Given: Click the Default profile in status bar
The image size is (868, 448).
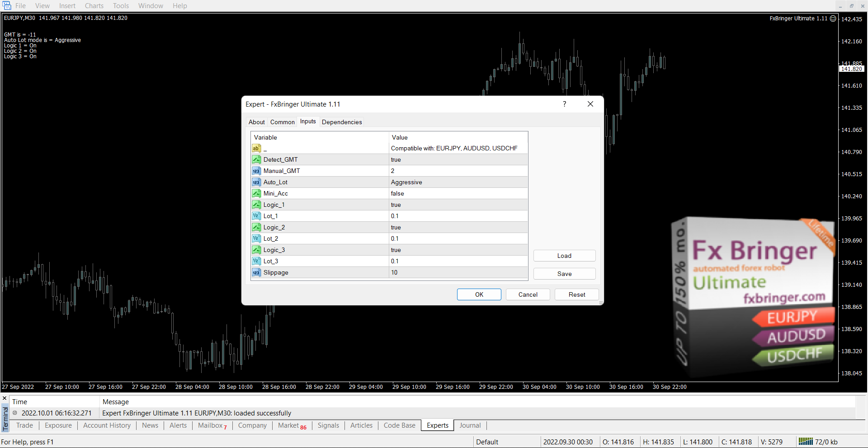Looking at the screenshot, I should pyautogui.click(x=487, y=442).
